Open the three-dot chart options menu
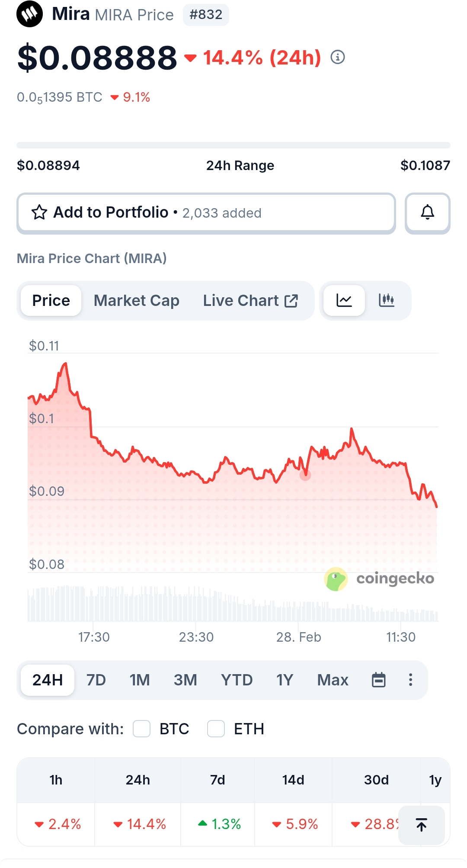 click(410, 680)
